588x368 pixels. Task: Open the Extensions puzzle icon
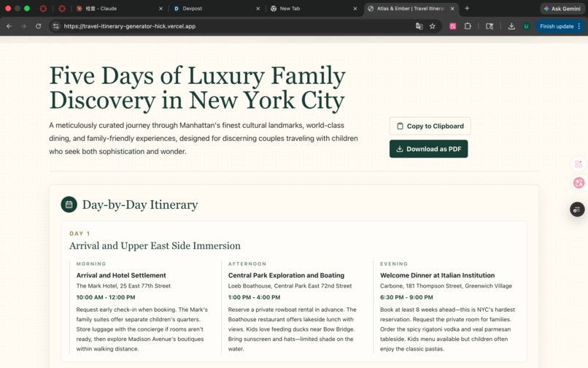[468, 26]
